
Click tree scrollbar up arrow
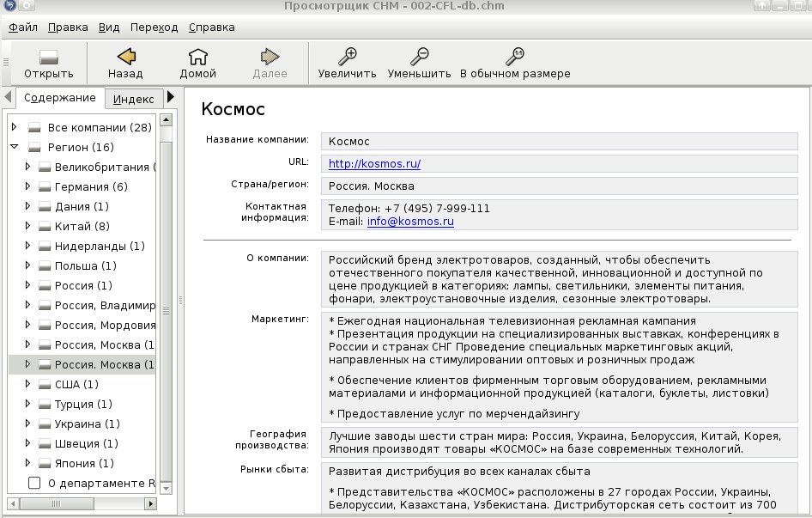pyautogui.click(x=167, y=119)
